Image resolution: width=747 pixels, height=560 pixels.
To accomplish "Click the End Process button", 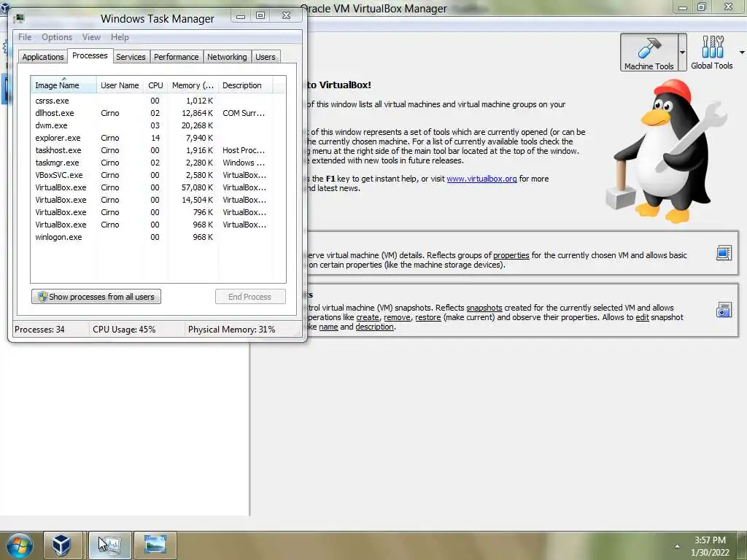I will pos(250,297).
